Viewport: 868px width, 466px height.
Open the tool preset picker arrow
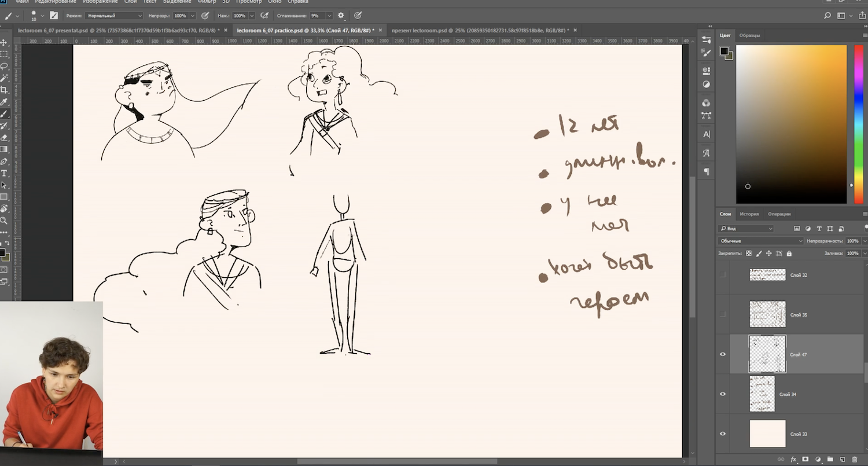click(x=17, y=16)
